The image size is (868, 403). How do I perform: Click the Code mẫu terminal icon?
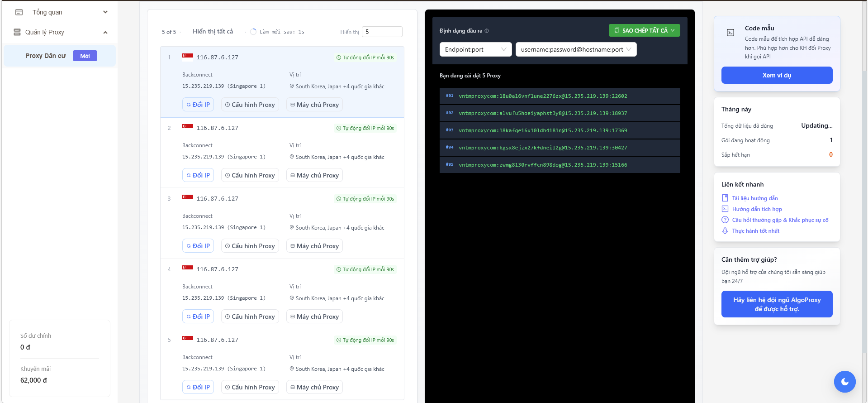tap(730, 33)
